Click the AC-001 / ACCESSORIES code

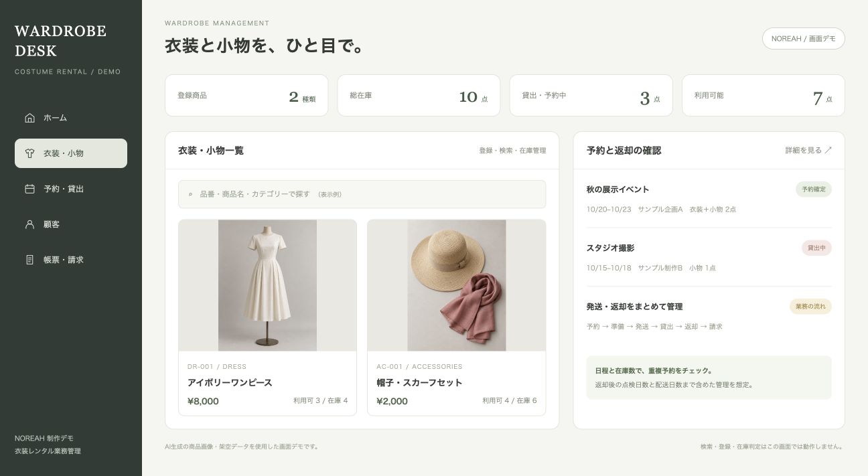pyautogui.click(x=419, y=367)
